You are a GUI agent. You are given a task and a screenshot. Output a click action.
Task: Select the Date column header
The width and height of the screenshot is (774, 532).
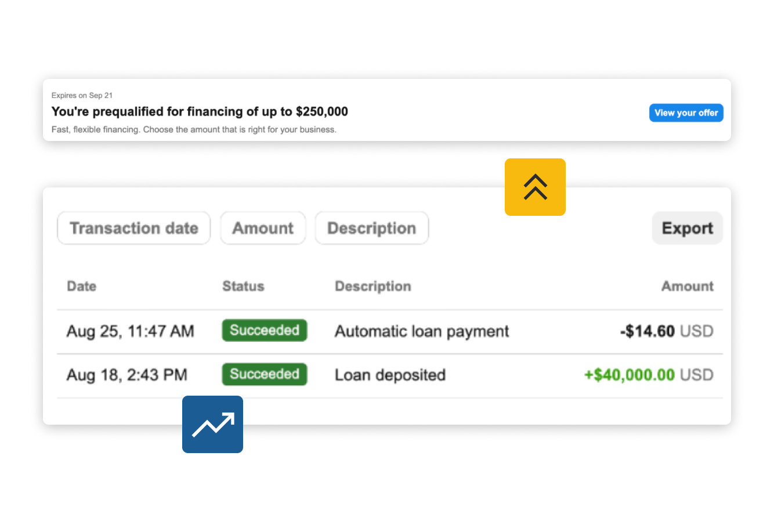click(82, 286)
